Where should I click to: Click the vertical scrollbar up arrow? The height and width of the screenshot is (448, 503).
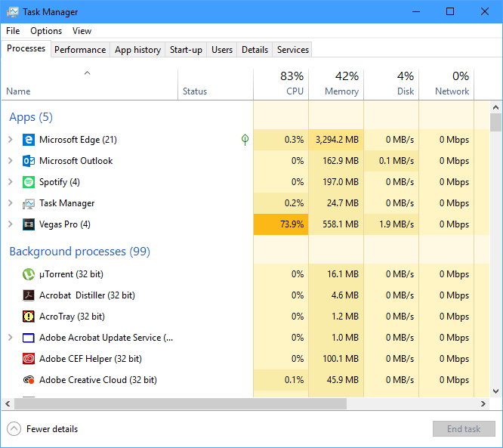(495, 107)
